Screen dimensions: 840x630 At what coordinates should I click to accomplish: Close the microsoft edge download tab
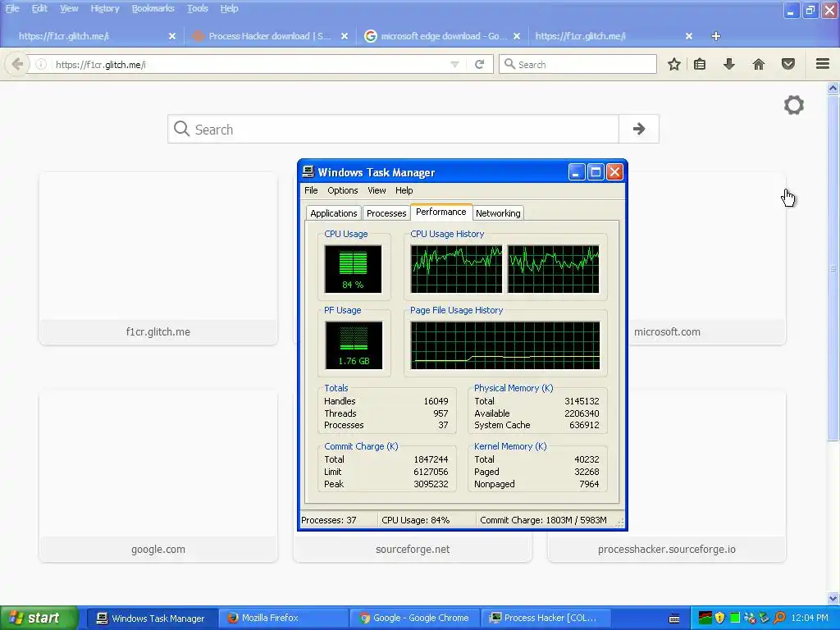(x=517, y=36)
